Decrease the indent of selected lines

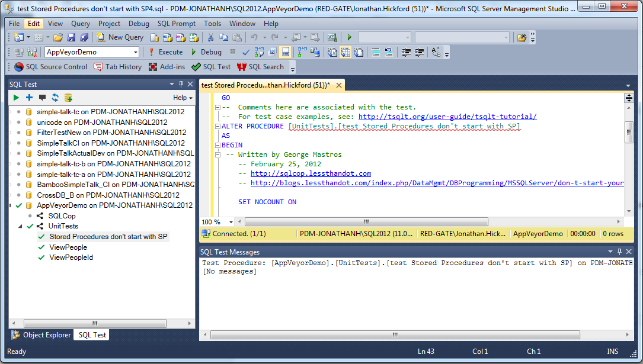[x=406, y=52]
